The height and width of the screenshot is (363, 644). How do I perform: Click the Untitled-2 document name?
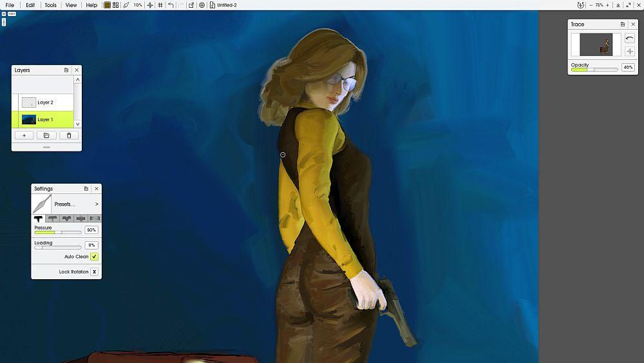click(227, 5)
